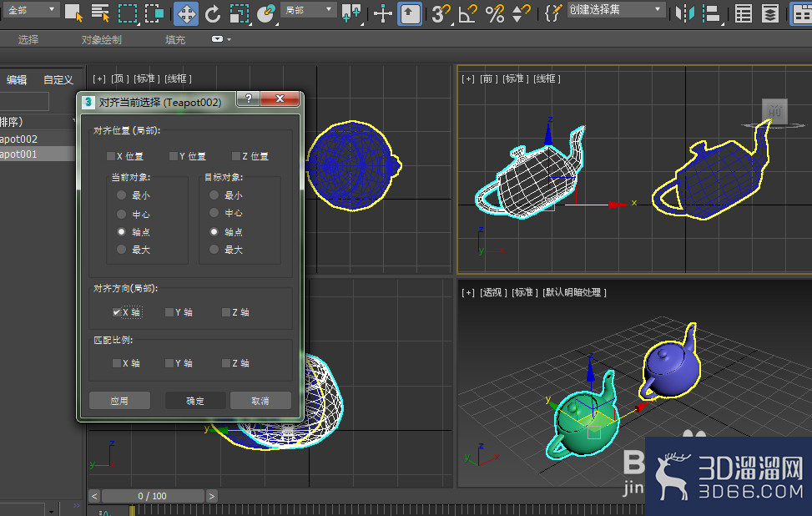Select 轴点 for 目标对象

point(214,231)
